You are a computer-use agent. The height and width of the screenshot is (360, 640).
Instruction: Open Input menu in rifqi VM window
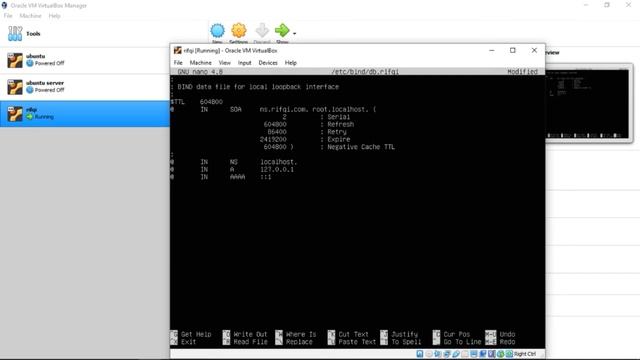(244, 63)
